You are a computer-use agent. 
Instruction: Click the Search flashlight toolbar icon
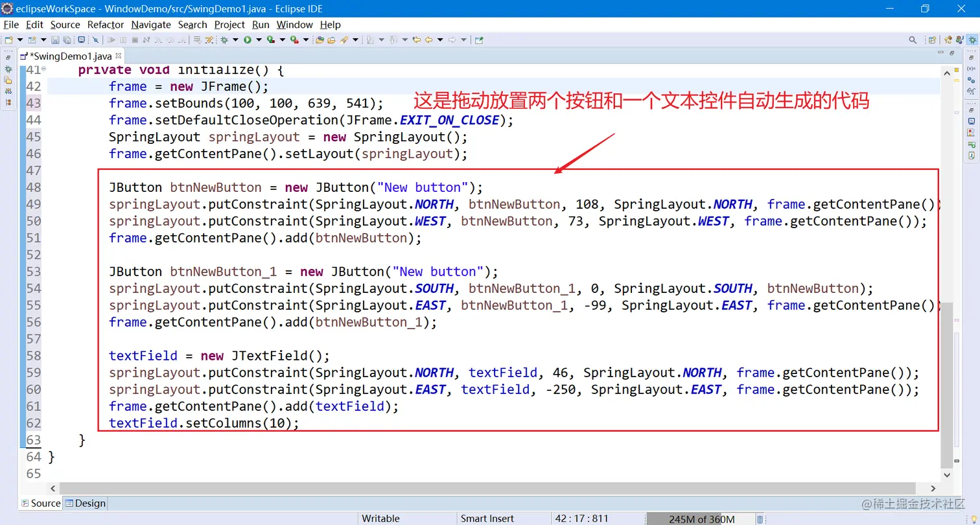tap(344, 40)
